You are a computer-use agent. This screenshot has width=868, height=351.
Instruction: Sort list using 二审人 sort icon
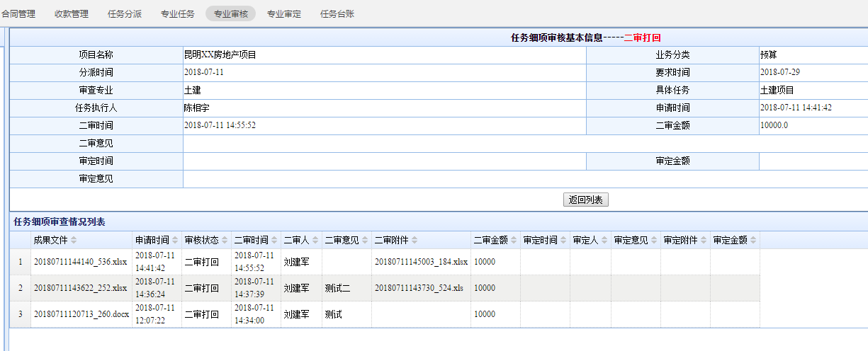pyautogui.click(x=315, y=241)
